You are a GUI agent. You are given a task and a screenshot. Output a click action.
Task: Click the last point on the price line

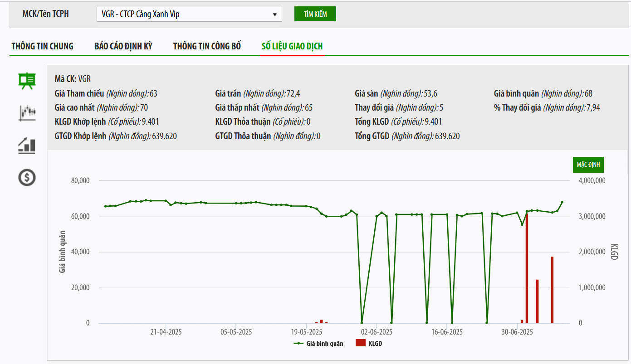point(562,202)
